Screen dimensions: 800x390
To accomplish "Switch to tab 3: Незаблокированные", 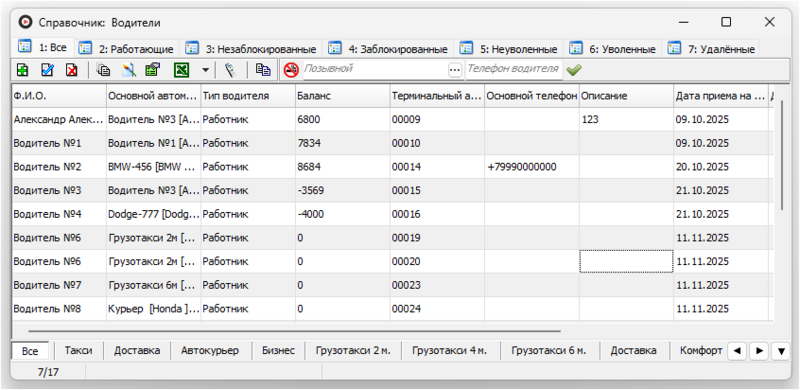I will [252, 49].
